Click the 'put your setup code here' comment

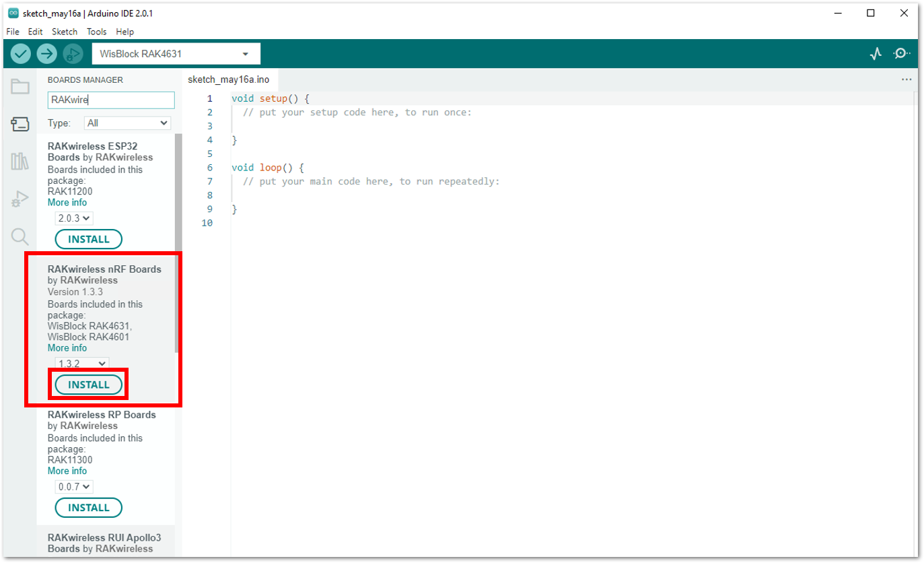357,112
